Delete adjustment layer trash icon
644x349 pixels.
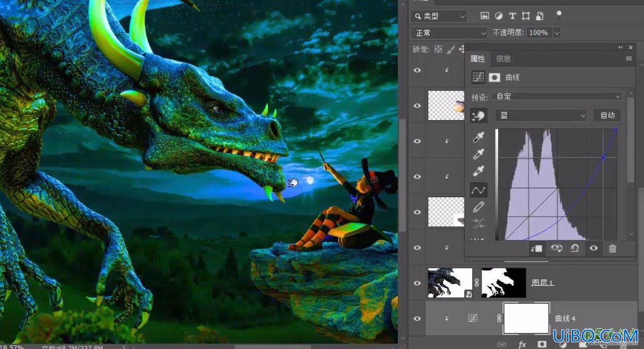(612, 248)
